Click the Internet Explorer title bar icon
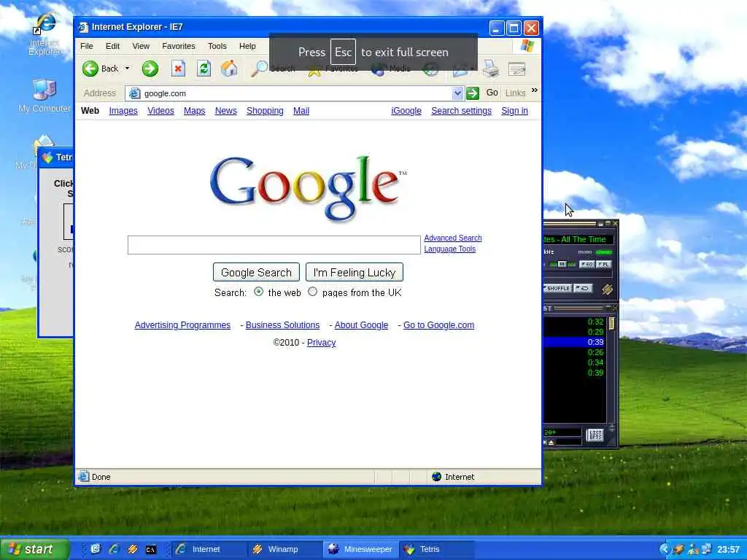The width and height of the screenshot is (747, 560). click(x=83, y=27)
